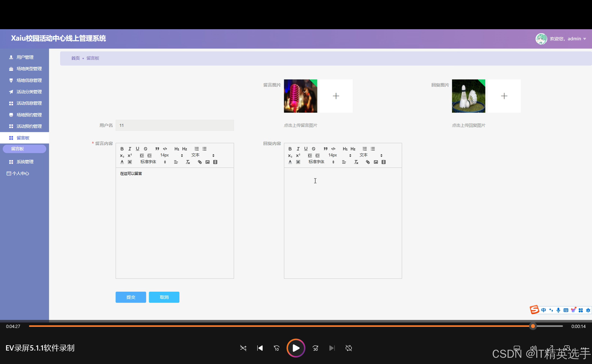Open 个人中心 in the sidebar
This screenshot has width=592, height=364.
pyautogui.click(x=25, y=173)
